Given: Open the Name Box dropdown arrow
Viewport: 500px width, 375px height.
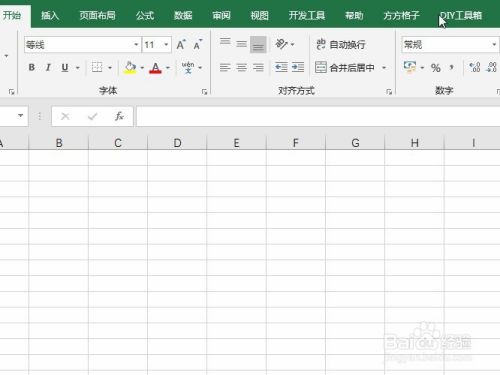Looking at the screenshot, I should point(21,116).
